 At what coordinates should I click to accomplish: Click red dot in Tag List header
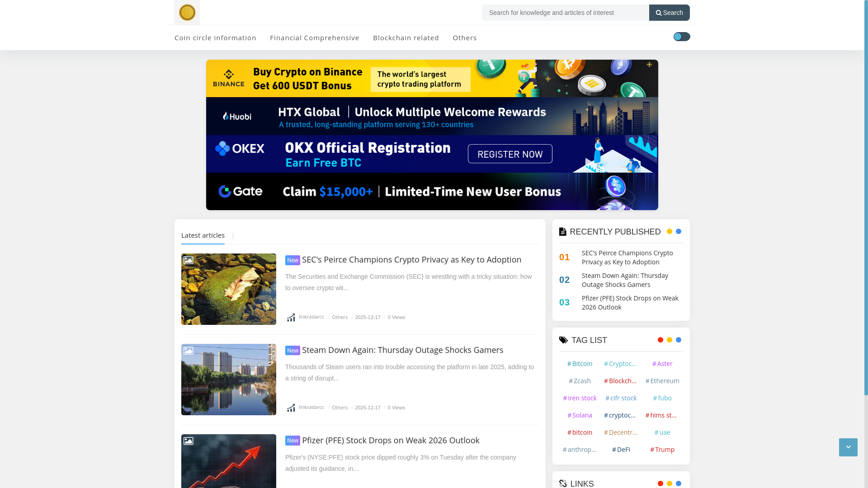click(660, 340)
